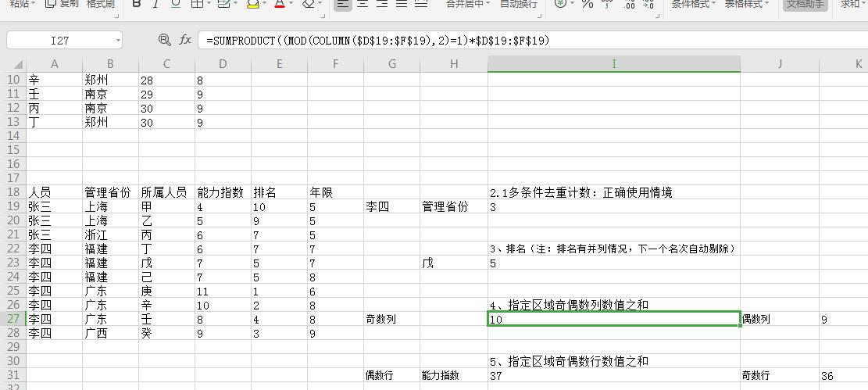Select cell 2.1多条件去重计数
868x390 pixels.
[614, 192]
